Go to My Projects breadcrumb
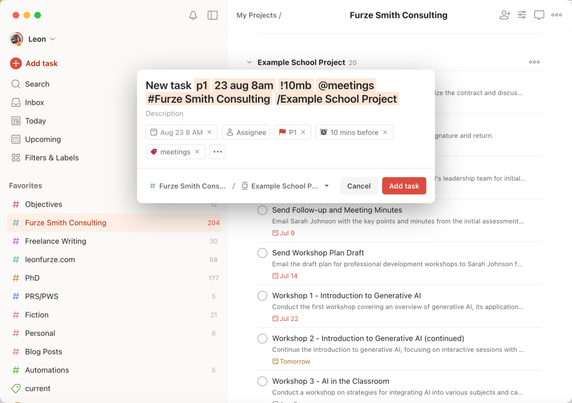This screenshot has height=403, width=572. tap(256, 15)
